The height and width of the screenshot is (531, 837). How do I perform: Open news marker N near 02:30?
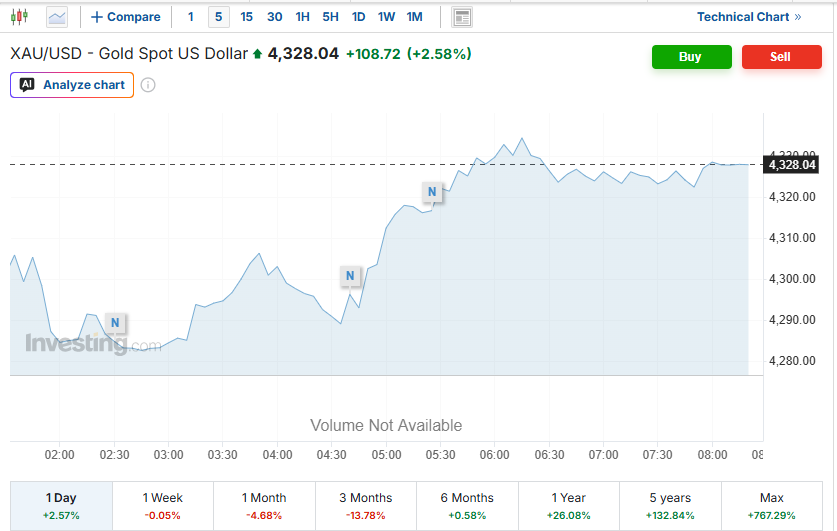coord(115,323)
